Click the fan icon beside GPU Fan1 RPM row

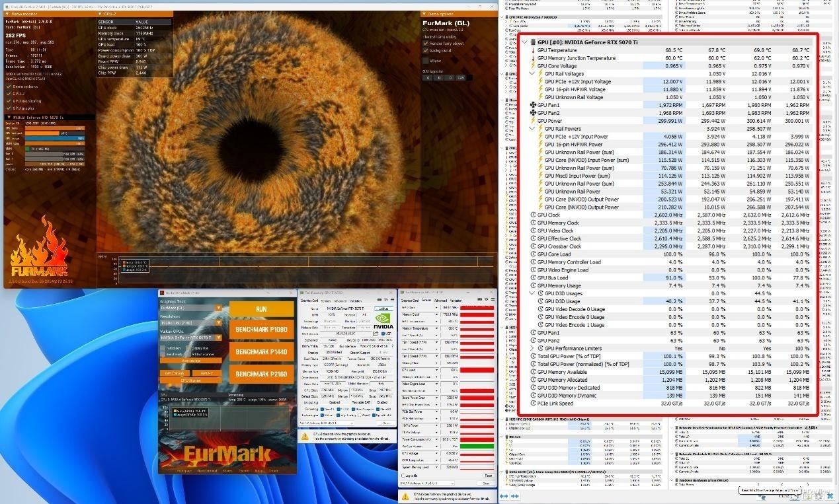(x=533, y=105)
